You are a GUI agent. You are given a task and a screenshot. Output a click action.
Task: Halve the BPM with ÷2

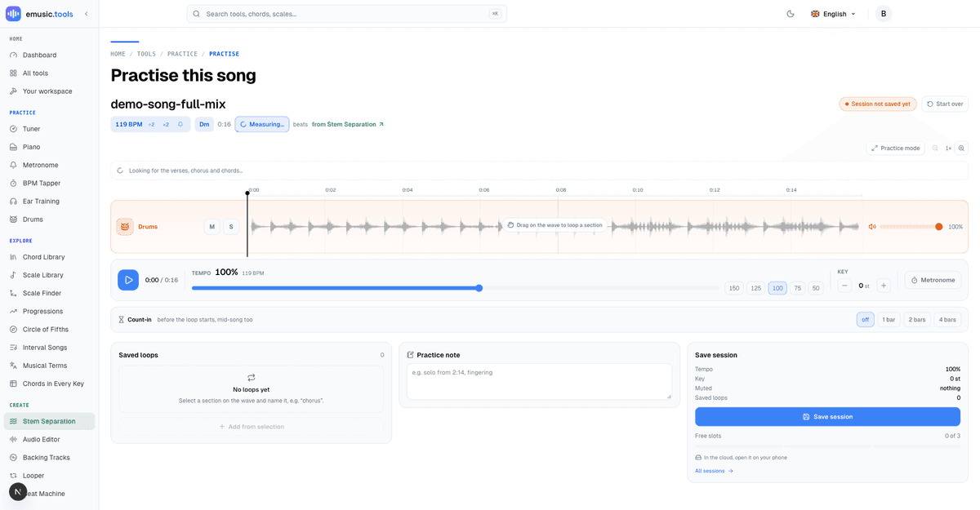click(x=152, y=124)
